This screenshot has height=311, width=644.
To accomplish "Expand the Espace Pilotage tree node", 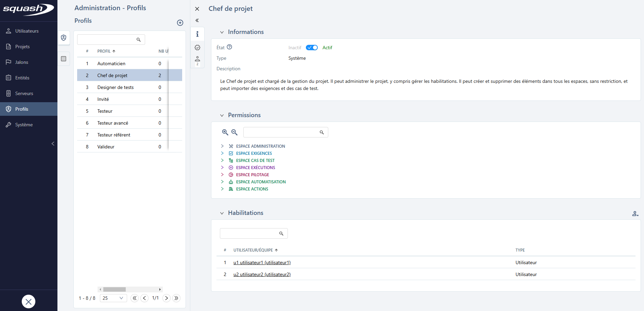I will click(222, 175).
